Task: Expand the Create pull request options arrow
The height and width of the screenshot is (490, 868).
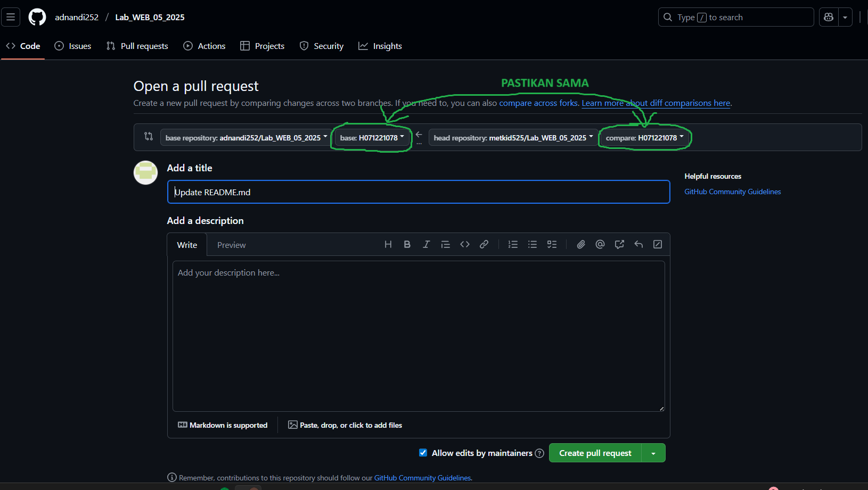Action: pos(653,453)
